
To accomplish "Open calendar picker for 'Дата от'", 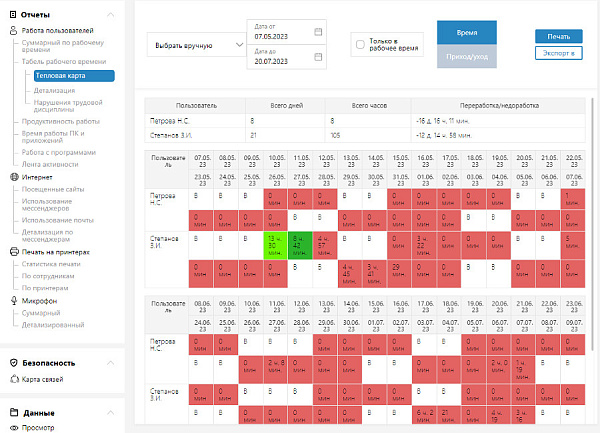I will 318,31.
